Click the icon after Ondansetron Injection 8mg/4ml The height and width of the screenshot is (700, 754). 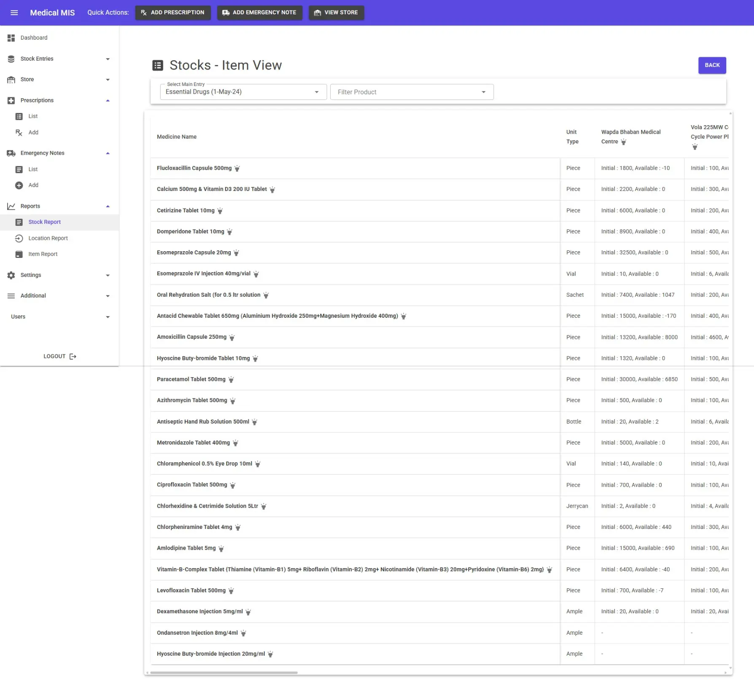(x=243, y=633)
